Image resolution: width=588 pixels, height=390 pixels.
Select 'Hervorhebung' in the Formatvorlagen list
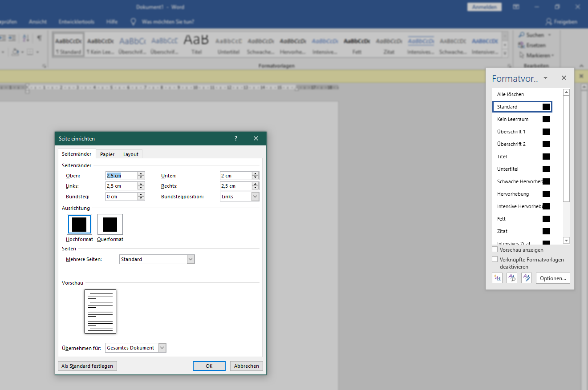tap(522, 194)
